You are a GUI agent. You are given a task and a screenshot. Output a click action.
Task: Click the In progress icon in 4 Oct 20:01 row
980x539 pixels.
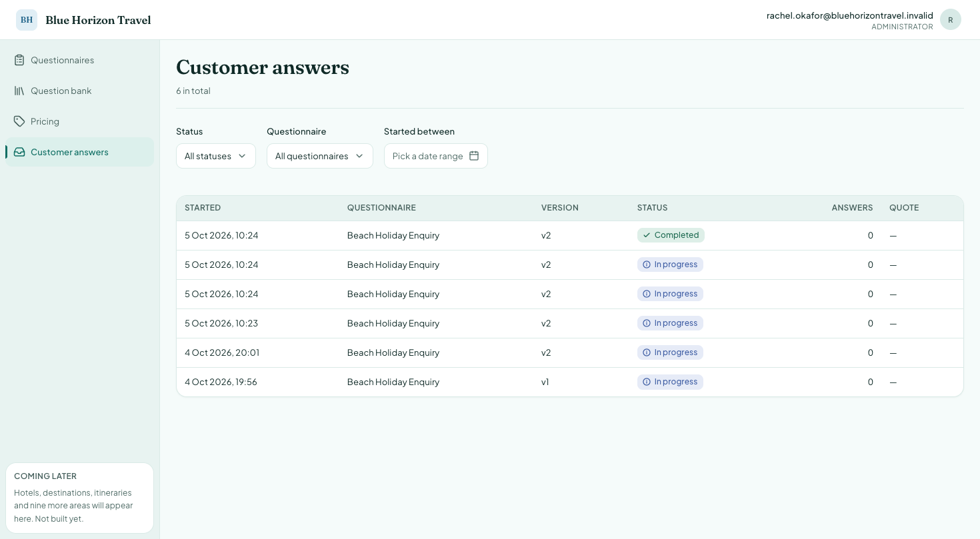(x=647, y=352)
